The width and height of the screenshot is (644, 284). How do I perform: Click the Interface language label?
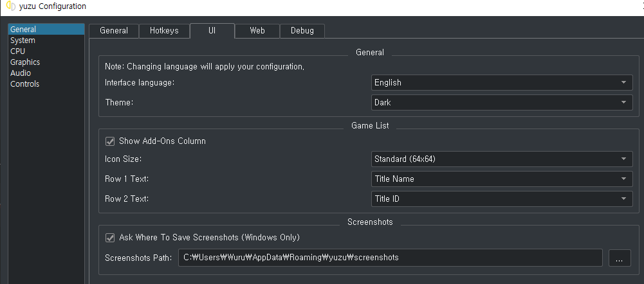[140, 82]
